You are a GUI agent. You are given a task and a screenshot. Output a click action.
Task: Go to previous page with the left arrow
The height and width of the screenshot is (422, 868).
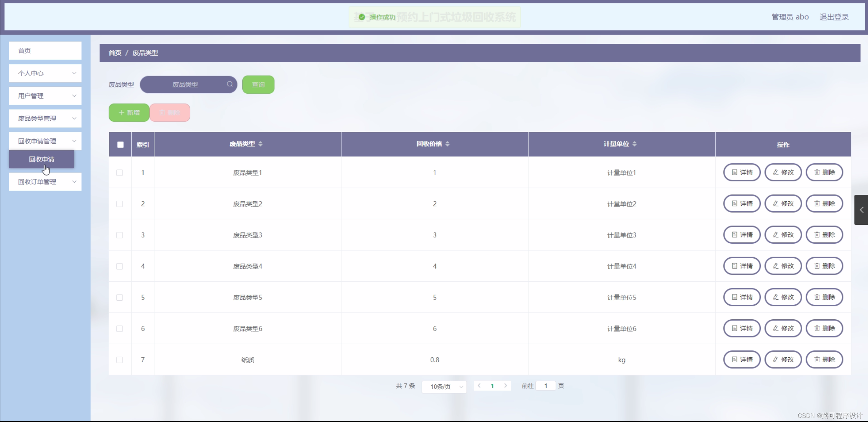[x=479, y=386]
